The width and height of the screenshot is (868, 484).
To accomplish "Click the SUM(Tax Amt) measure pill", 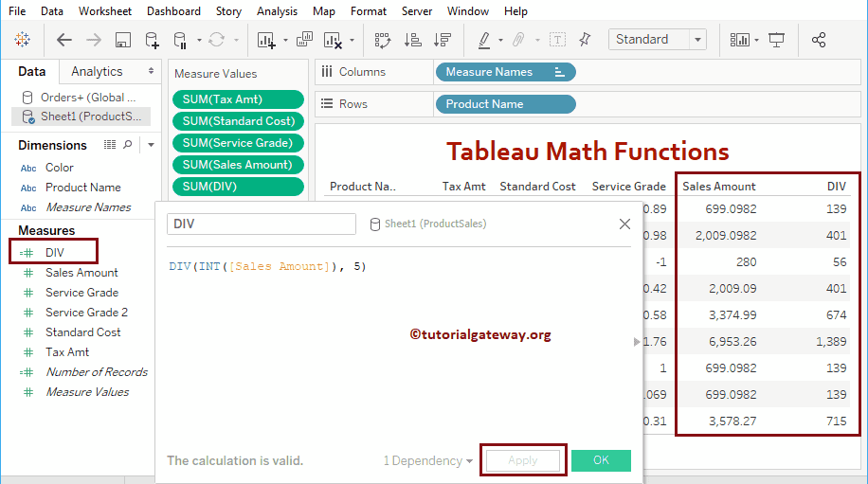I will pos(238,99).
